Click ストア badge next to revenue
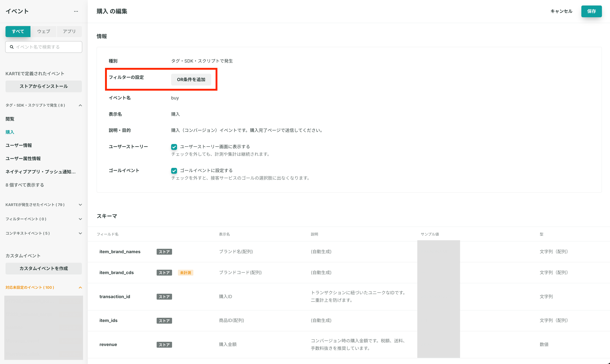 coord(164,345)
